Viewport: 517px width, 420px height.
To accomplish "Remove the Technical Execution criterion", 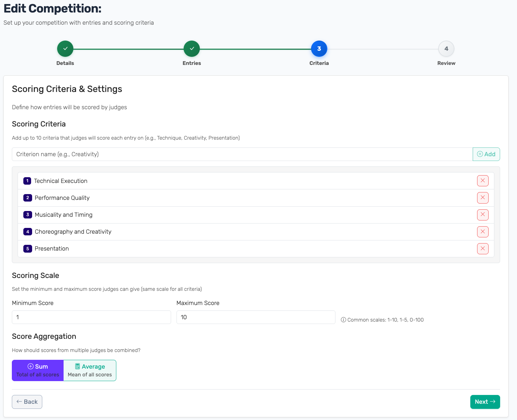I will (x=483, y=181).
